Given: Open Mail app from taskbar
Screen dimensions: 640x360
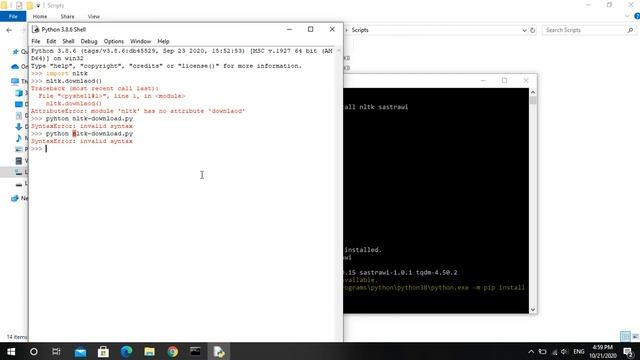Looking at the screenshot, I should click(x=80, y=351).
